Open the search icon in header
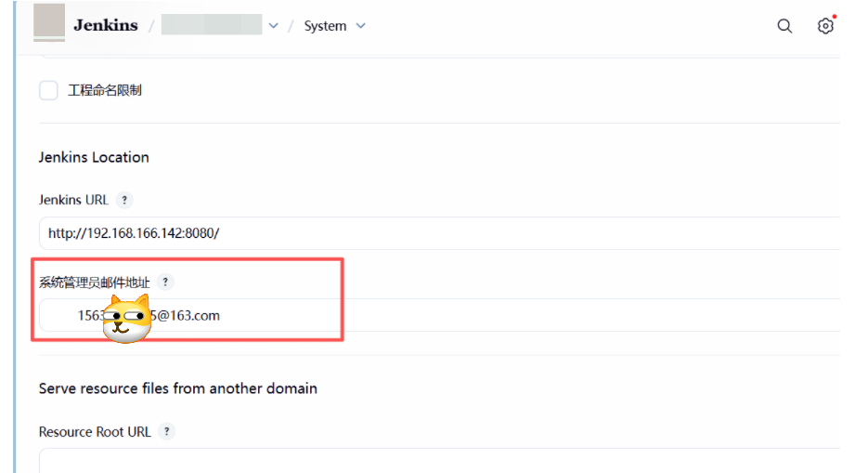The height and width of the screenshot is (473, 868). [x=784, y=26]
